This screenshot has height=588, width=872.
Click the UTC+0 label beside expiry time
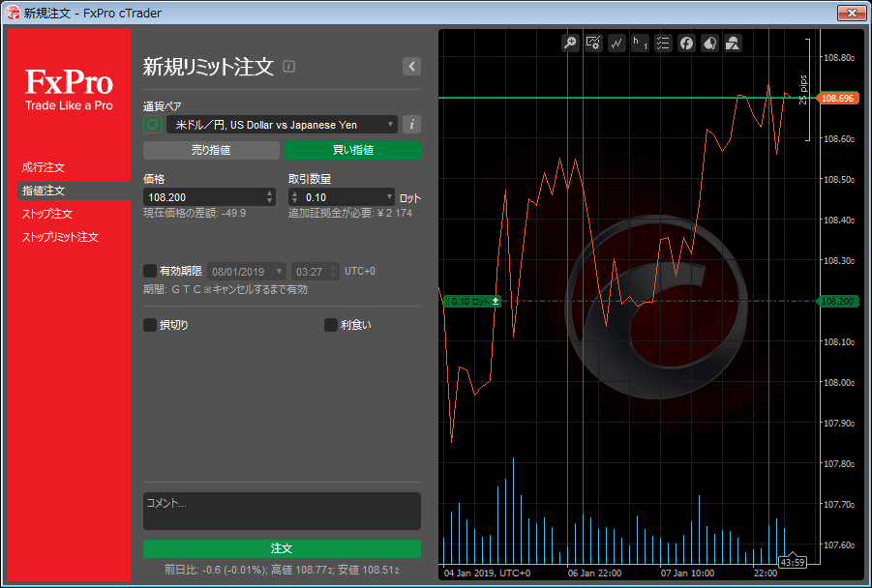click(x=360, y=271)
